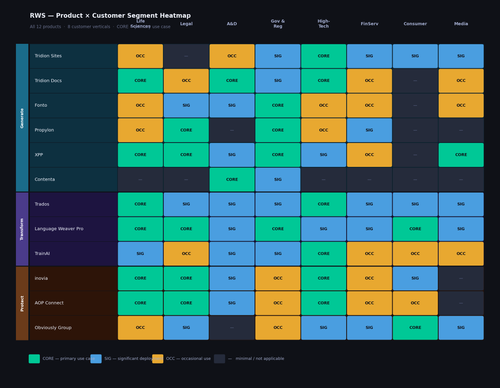Select the Gov & Reg column header

tap(278, 24)
